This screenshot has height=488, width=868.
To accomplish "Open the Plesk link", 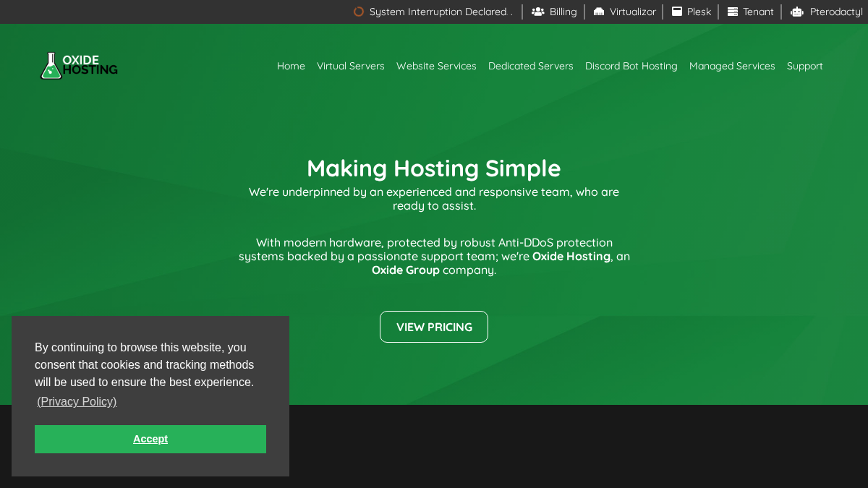I will (x=699, y=12).
